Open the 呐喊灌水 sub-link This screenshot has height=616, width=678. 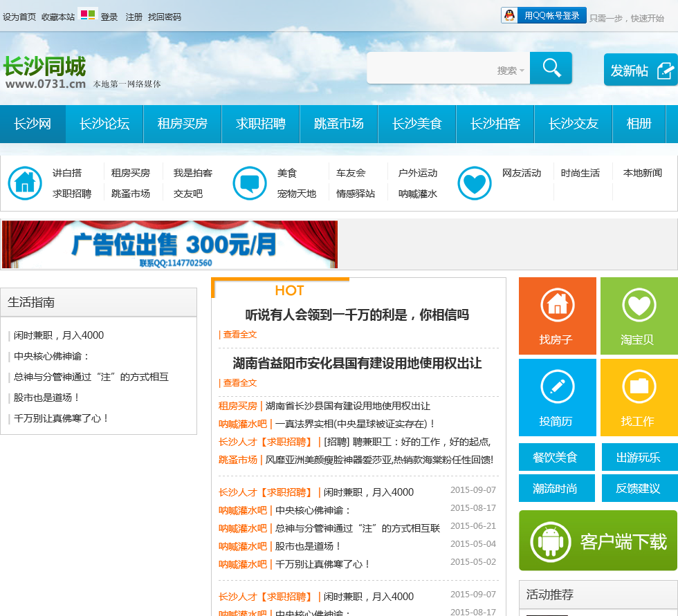click(x=418, y=194)
